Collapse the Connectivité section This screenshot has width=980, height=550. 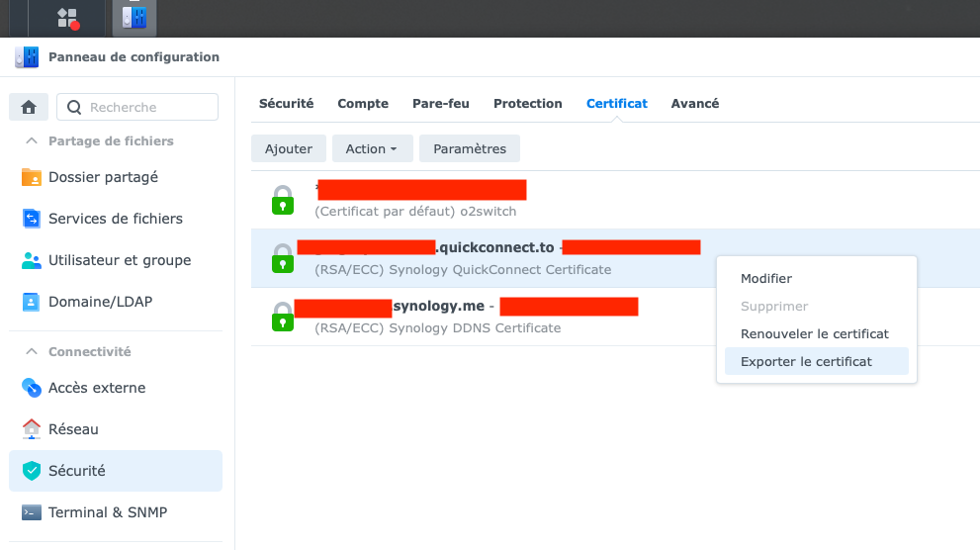coord(32,352)
